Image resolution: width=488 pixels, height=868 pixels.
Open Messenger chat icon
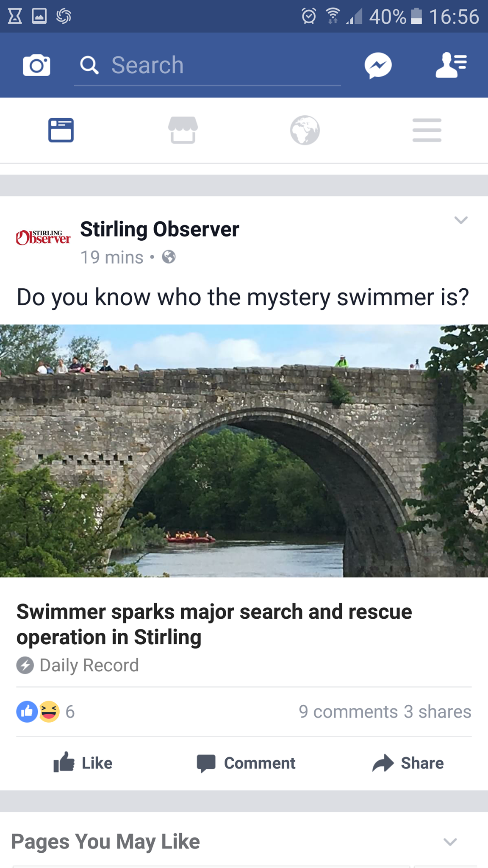pos(378,65)
